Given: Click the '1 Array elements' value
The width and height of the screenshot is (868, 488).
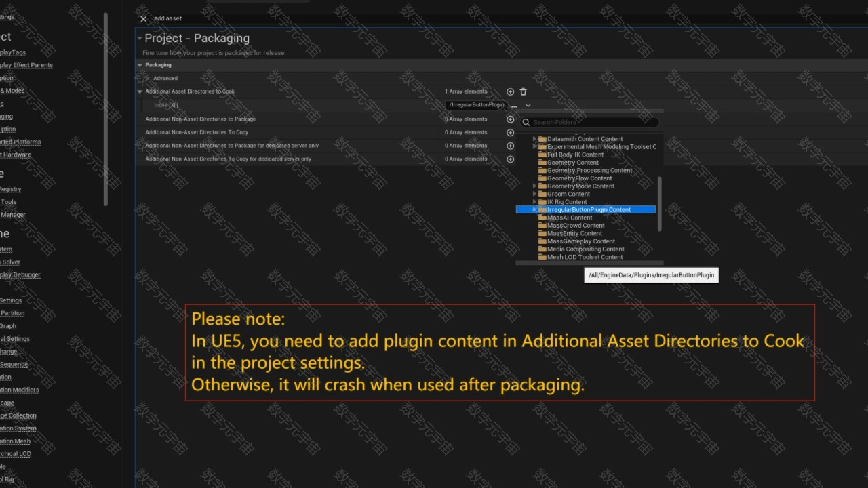Looking at the screenshot, I should point(466,91).
